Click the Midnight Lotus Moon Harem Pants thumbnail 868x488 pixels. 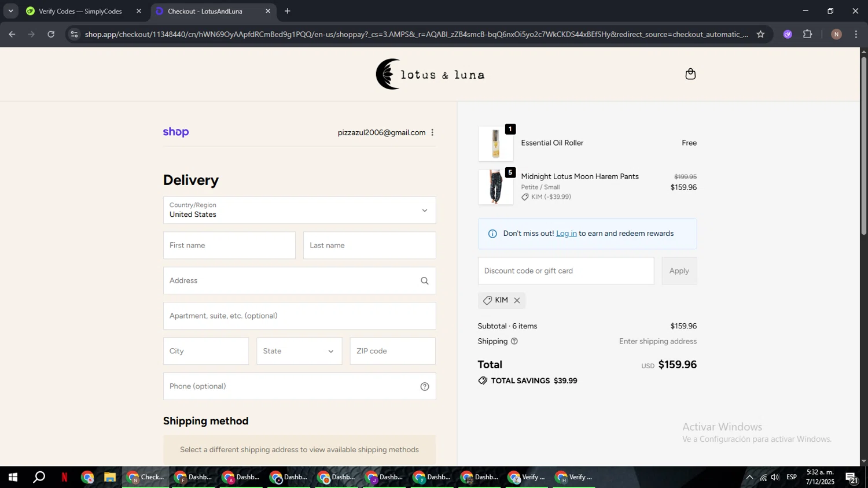(x=495, y=187)
